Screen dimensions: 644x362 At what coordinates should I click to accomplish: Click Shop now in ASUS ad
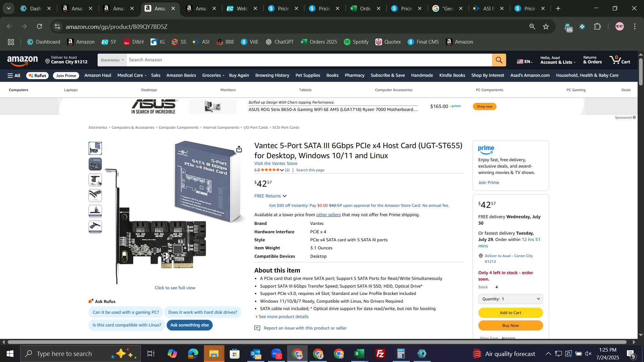(x=485, y=107)
